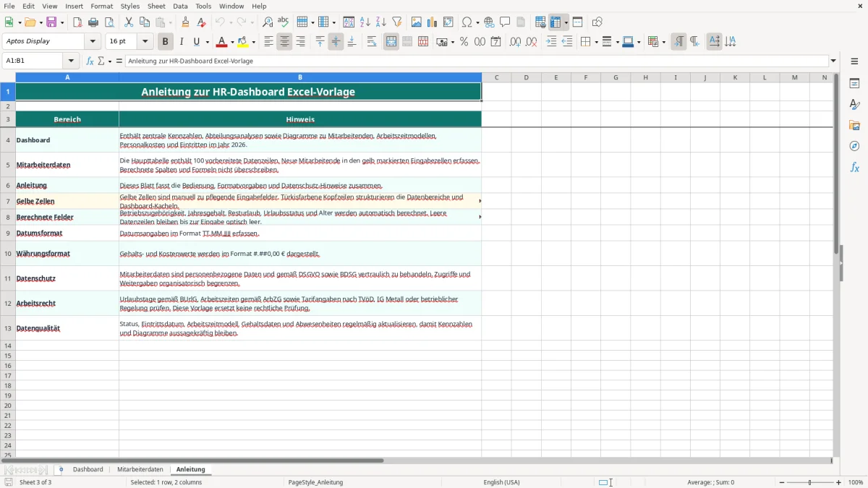Open the Sheet menu
This screenshot has height=488, width=868.
click(156, 6)
